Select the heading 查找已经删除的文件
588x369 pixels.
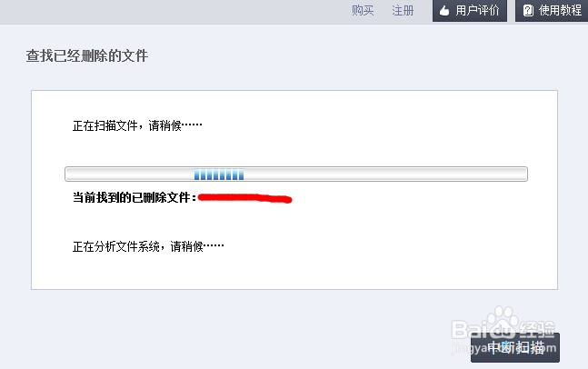[87, 55]
